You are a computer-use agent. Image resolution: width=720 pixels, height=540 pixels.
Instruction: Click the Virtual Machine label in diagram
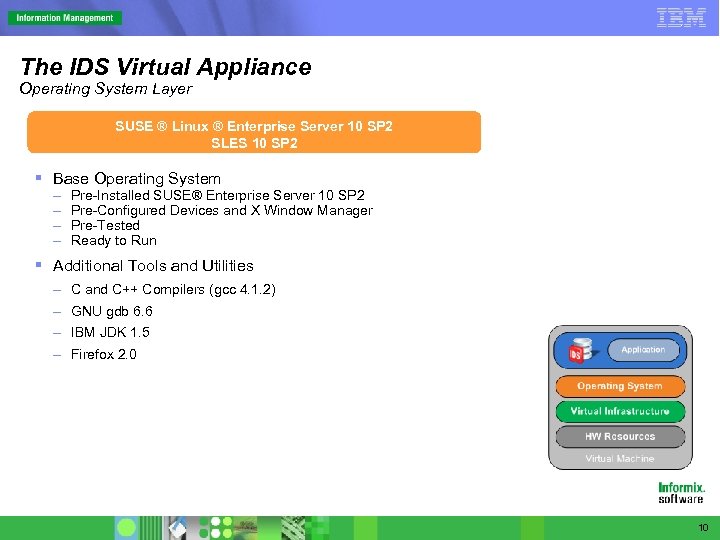tap(620, 459)
